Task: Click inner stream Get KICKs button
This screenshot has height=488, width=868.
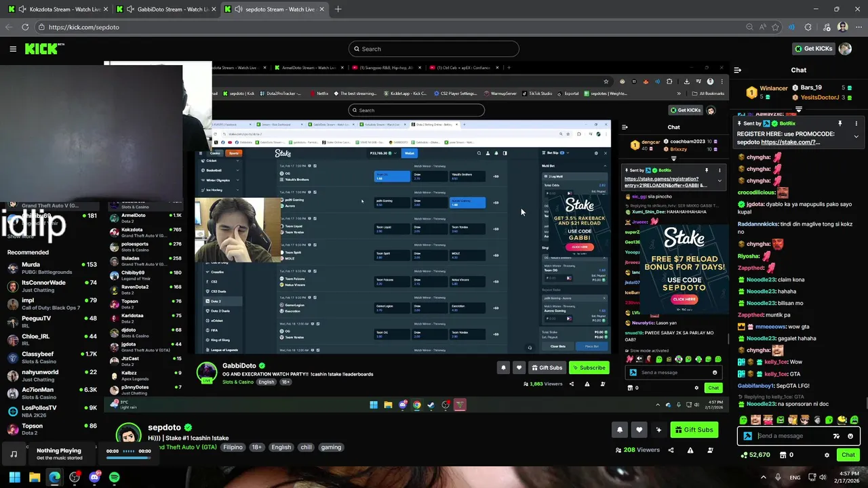Action: [x=686, y=110]
